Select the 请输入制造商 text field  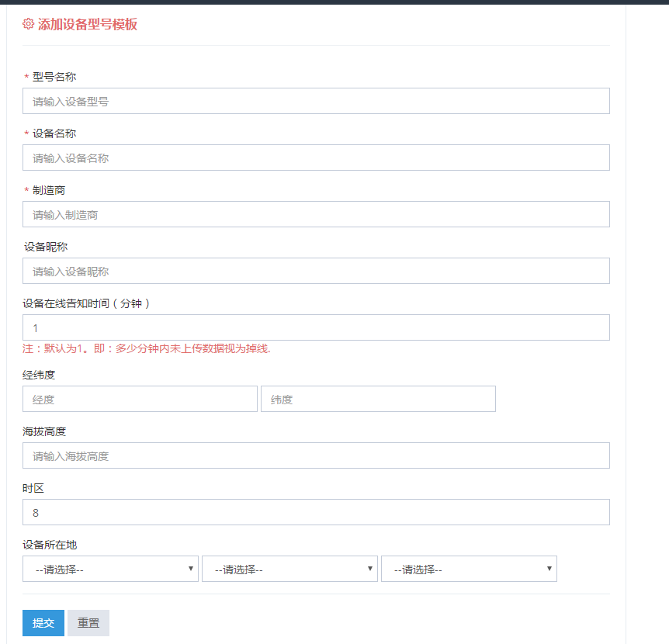point(316,214)
